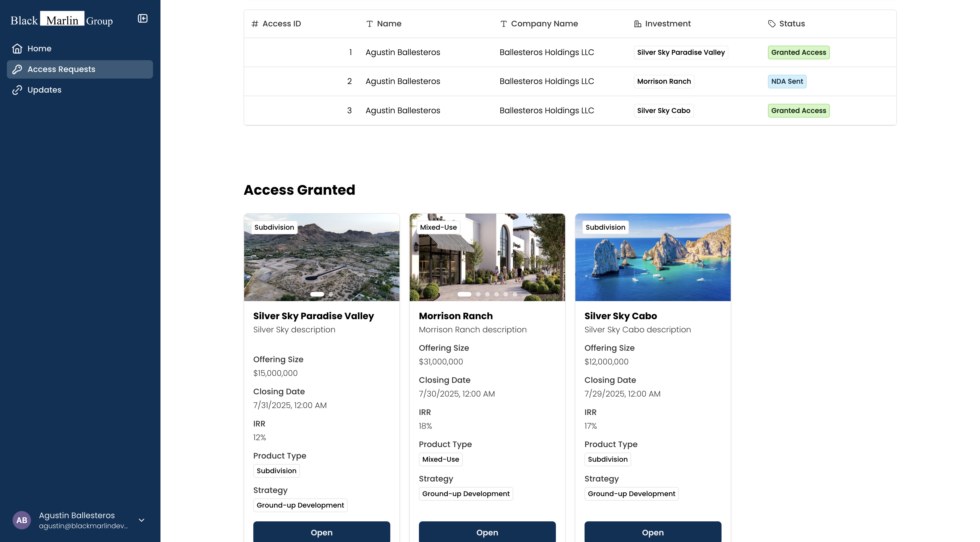Screen dimensions: 980x542
Task: Click the NDA Sent status badge
Action: point(787,81)
